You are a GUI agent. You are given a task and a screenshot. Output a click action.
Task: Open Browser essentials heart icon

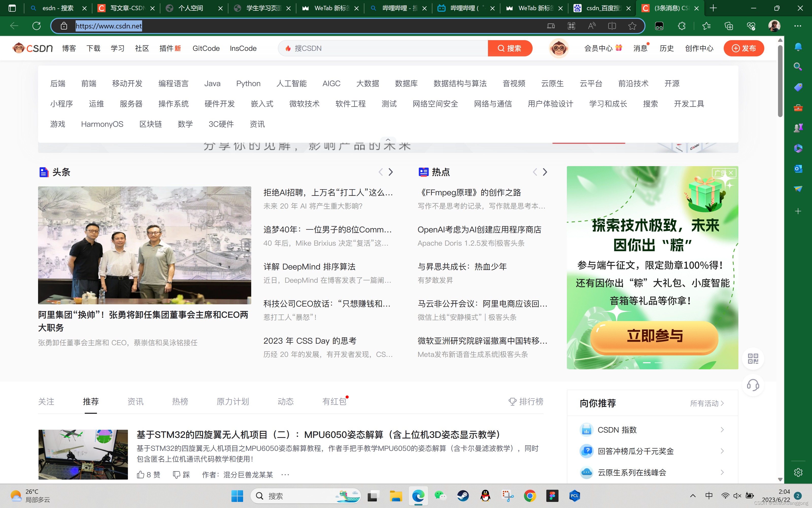751,26
